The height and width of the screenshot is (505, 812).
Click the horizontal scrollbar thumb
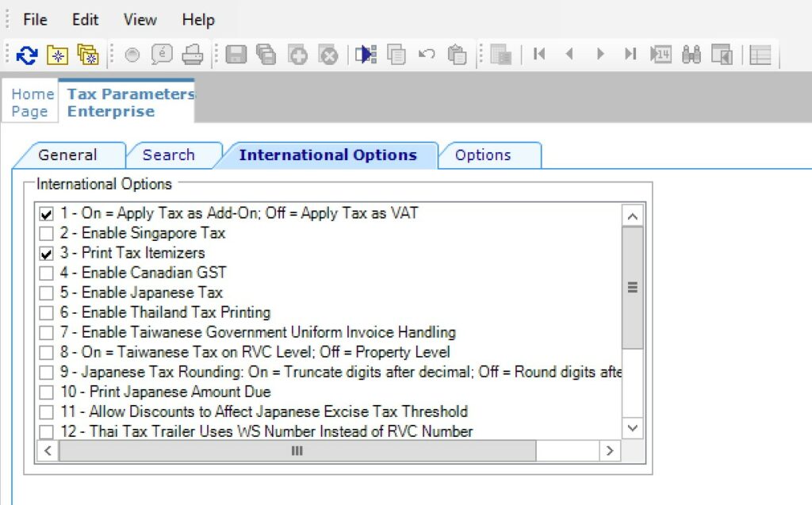297,450
